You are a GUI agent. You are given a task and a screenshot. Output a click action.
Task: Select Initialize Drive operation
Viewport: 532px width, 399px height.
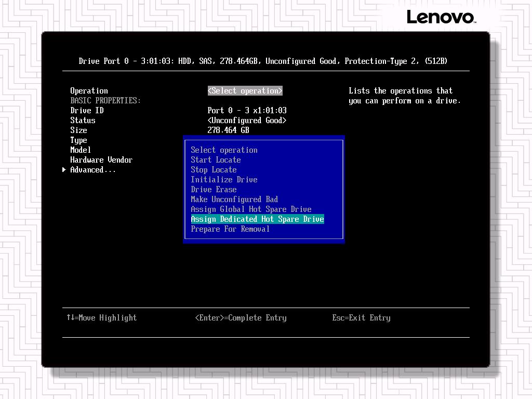(x=224, y=180)
